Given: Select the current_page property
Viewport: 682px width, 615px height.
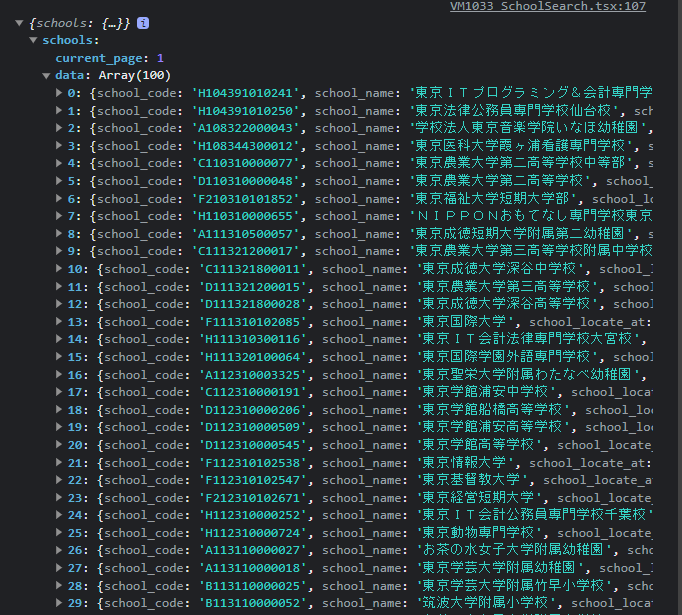Looking at the screenshot, I should point(99,58).
